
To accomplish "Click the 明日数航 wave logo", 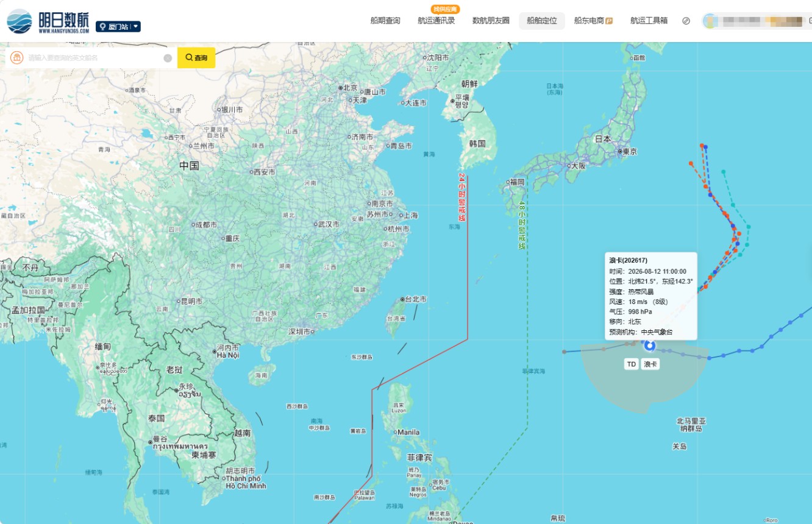I will [20, 21].
